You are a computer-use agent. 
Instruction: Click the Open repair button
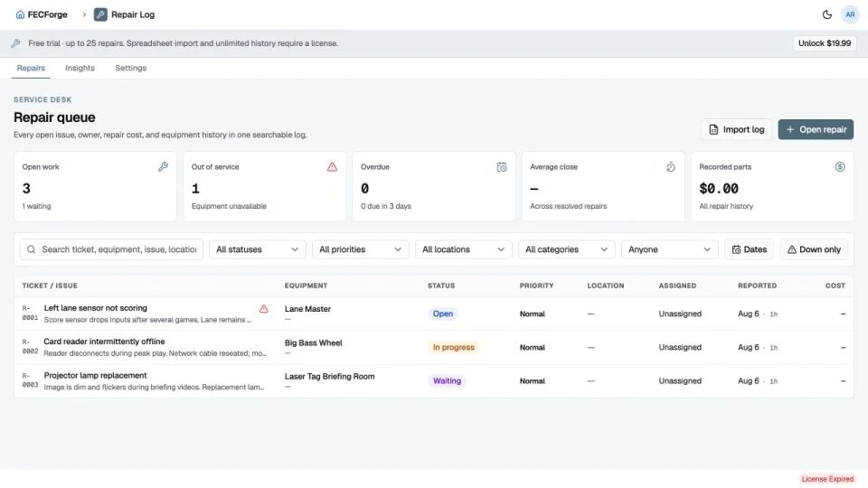(816, 129)
